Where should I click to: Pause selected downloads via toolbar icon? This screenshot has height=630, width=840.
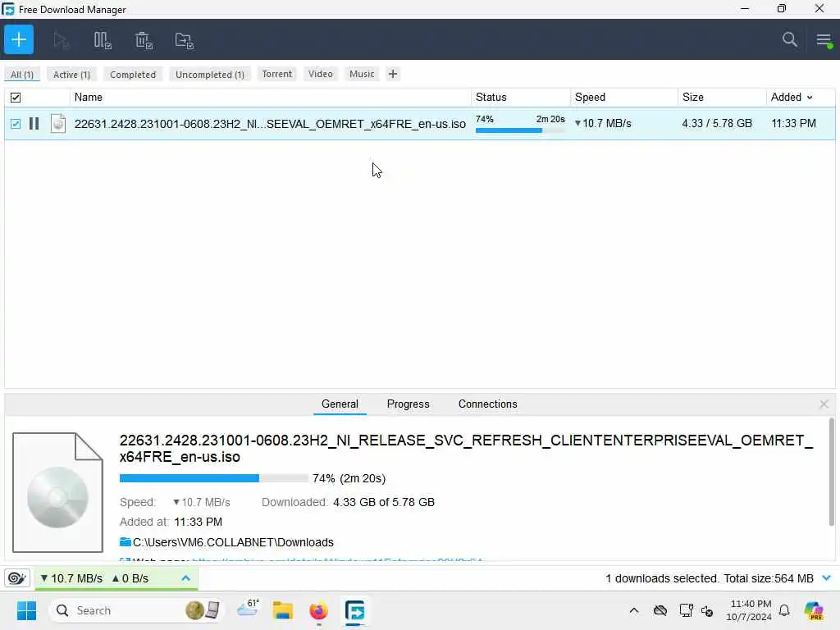tap(103, 40)
